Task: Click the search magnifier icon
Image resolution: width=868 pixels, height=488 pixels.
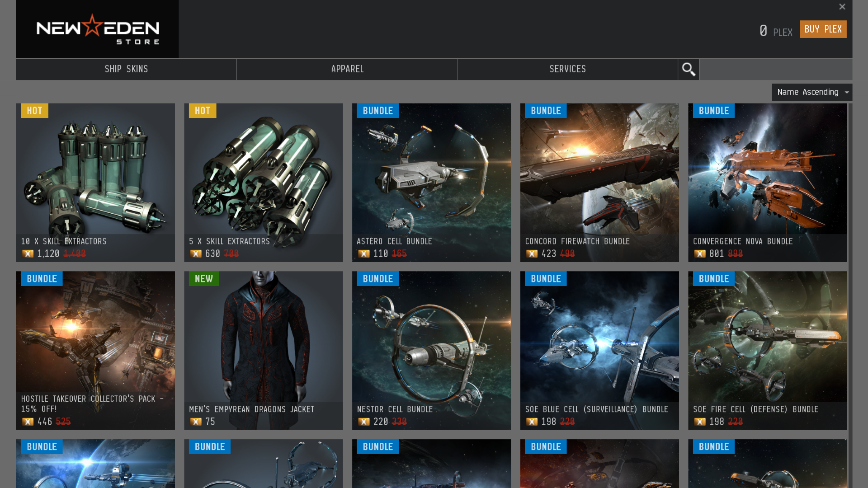Action: (689, 70)
